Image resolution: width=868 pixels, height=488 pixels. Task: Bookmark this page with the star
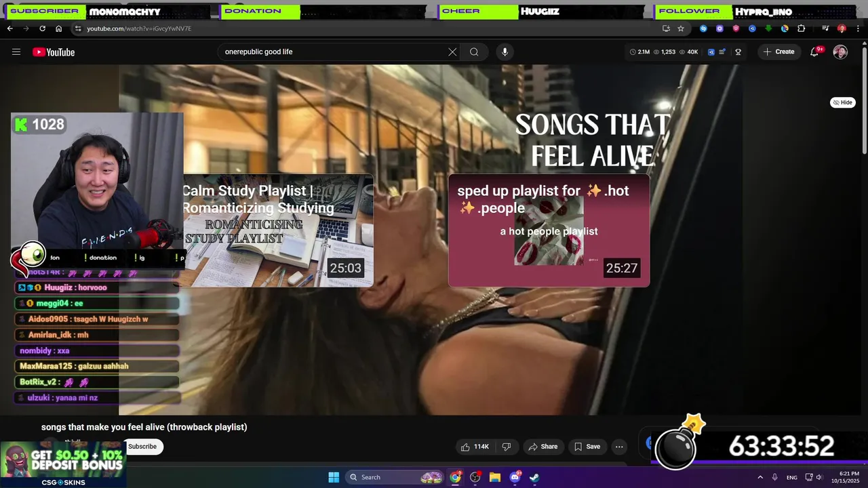point(681,28)
